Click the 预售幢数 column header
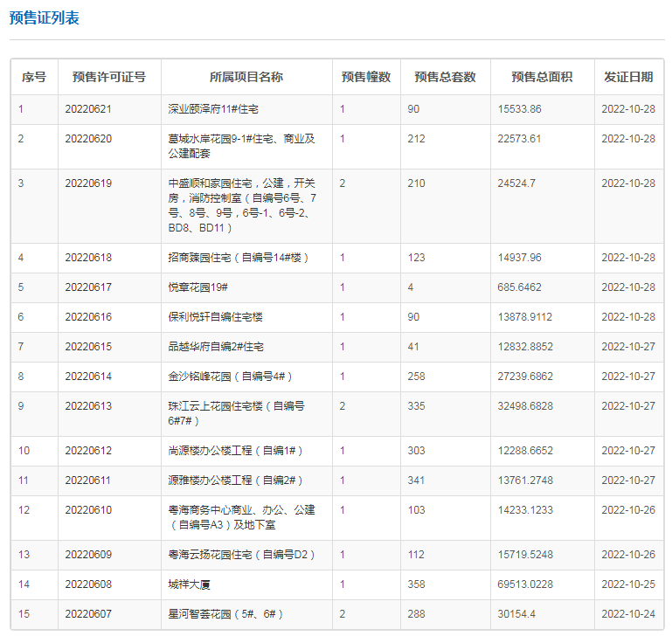The height and width of the screenshot is (636, 672). click(366, 77)
